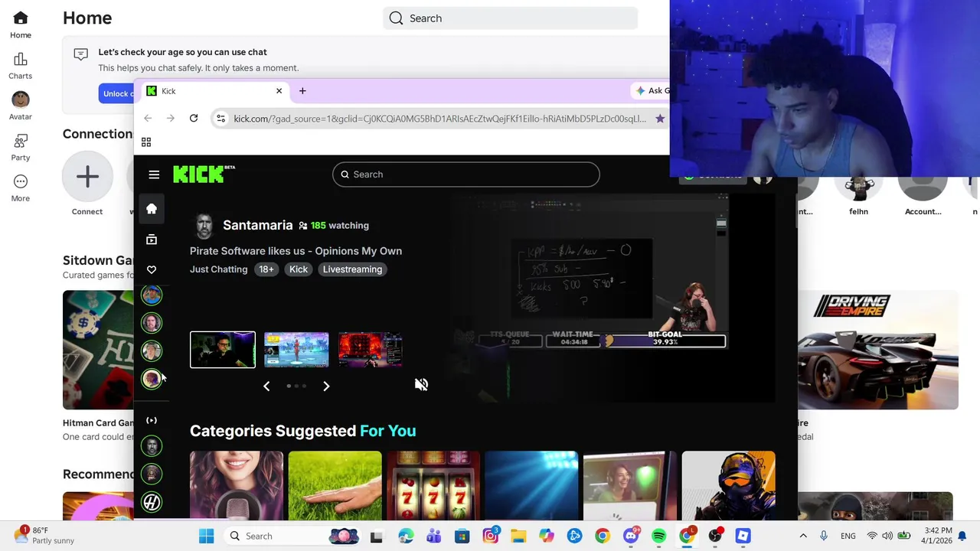Bookmark page with star icon
Image resolution: width=980 pixels, height=551 pixels.
pos(660,119)
